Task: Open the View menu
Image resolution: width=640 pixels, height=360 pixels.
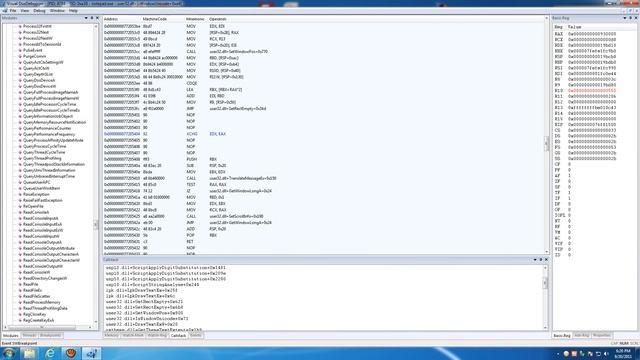Action: point(25,11)
